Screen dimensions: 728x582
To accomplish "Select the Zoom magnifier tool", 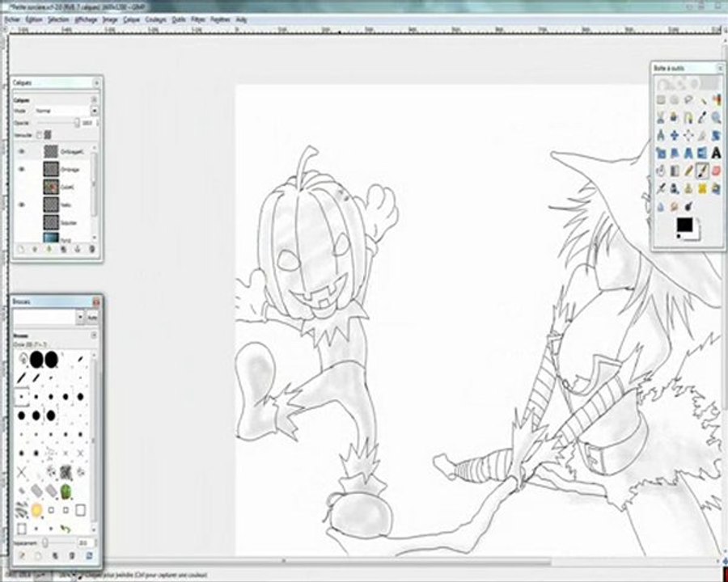I will coord(716,117).
